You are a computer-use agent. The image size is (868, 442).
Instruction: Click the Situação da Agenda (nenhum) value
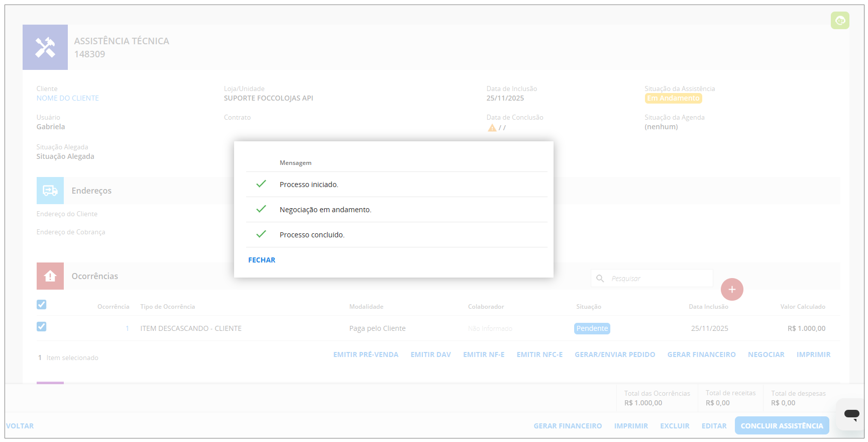coord(661,127)
